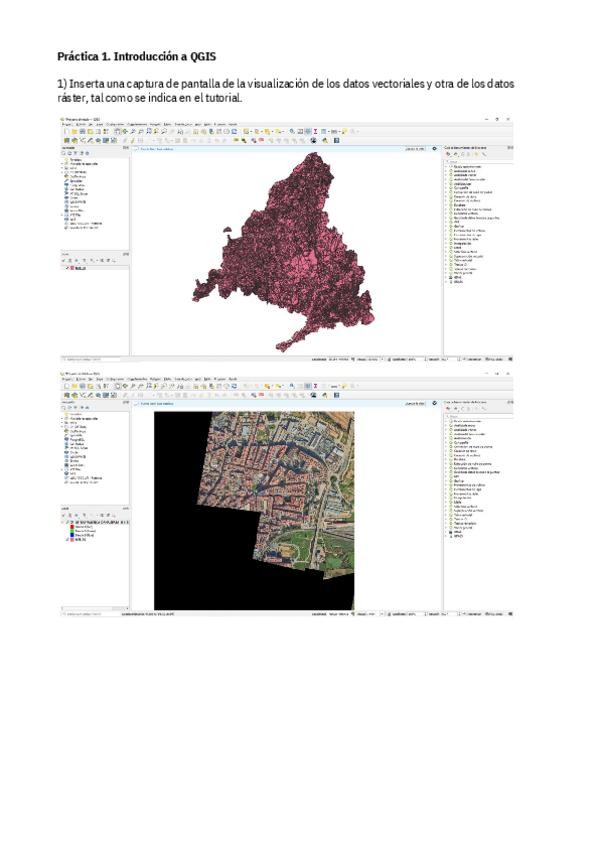Screen dimensions: 600x848
Task: Toggle raster layer visibility checkbox in lower Layers panel
Action: [65, 522]
